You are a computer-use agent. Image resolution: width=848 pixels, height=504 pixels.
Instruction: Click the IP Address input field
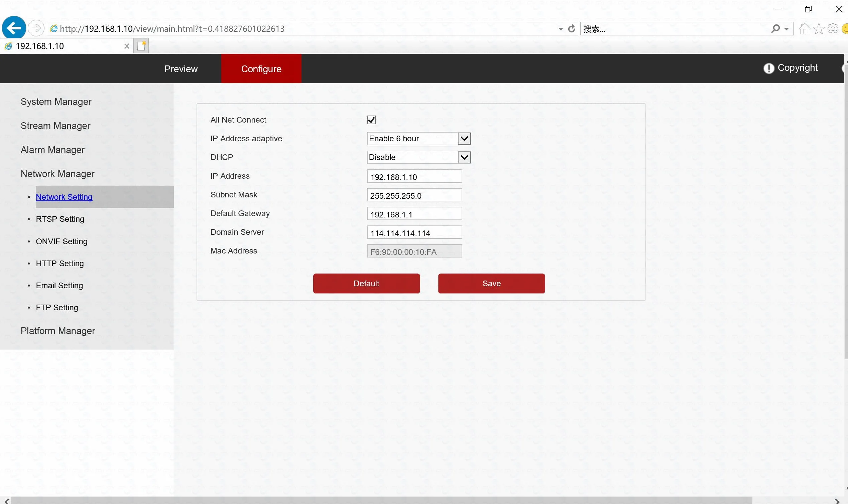coord(414,176)
